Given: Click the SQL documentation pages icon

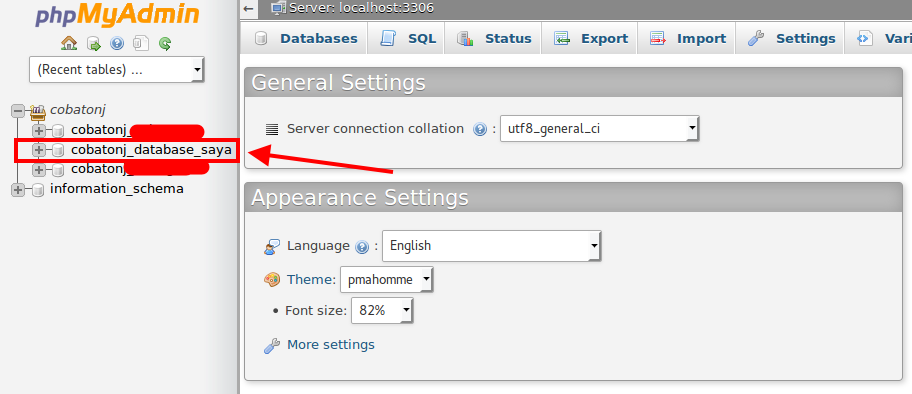Looking at the screenshot, I should pyautogui.click(x=141, y=44).
